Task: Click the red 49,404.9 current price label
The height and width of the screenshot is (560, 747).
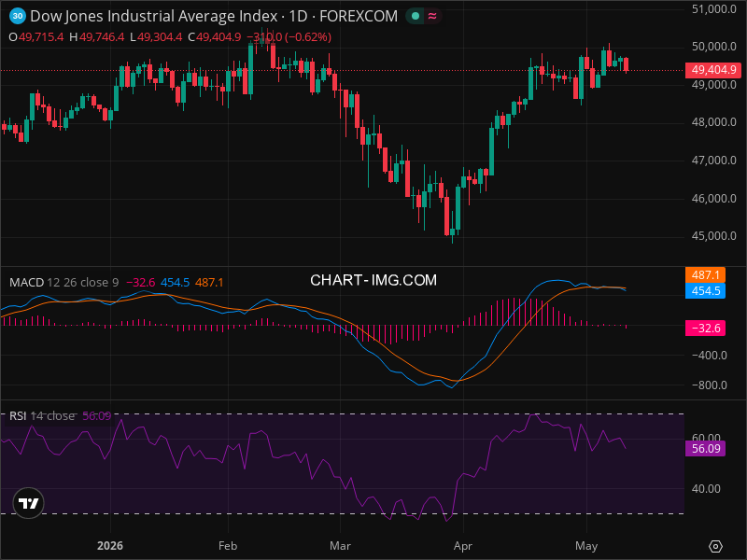Action: [x=713, y=70]
